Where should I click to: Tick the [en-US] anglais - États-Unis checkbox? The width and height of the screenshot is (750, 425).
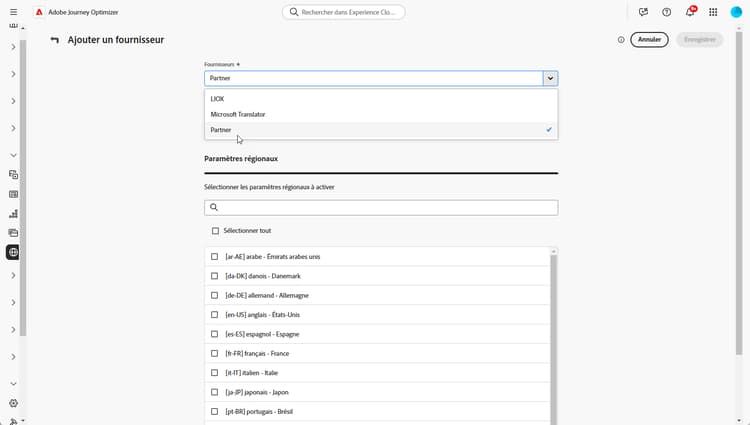pyautogui.click(x=215, y=315)
